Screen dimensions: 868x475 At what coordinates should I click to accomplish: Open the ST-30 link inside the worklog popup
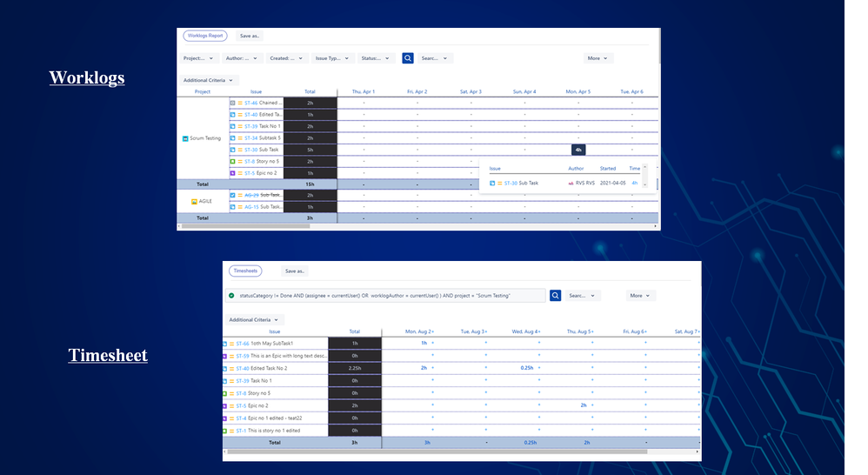pyautogui.click(x=511, y=184)
